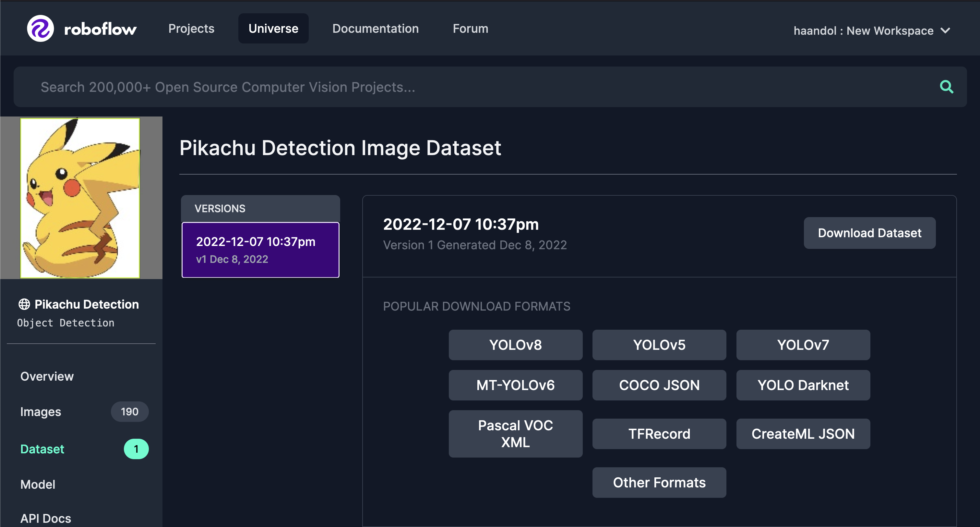The image size is (980, 527).
Task: Click the Pikachu Detection project name
Action: click(x=86, y=304)
